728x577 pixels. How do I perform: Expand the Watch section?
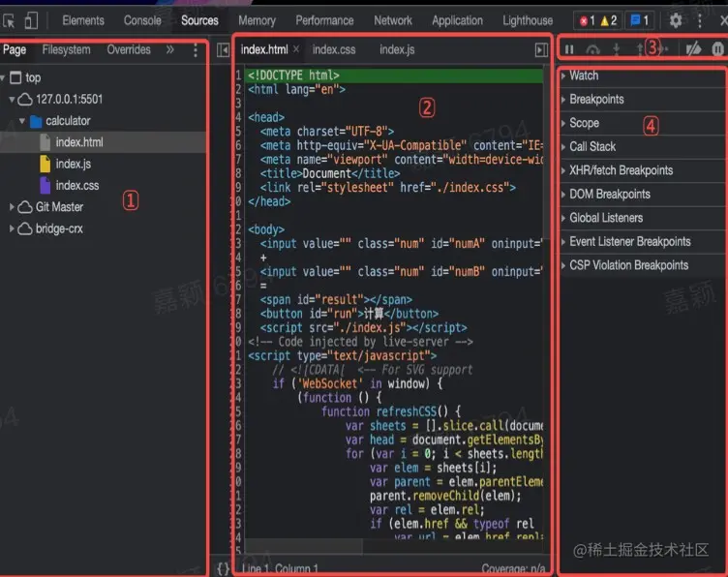643,76
